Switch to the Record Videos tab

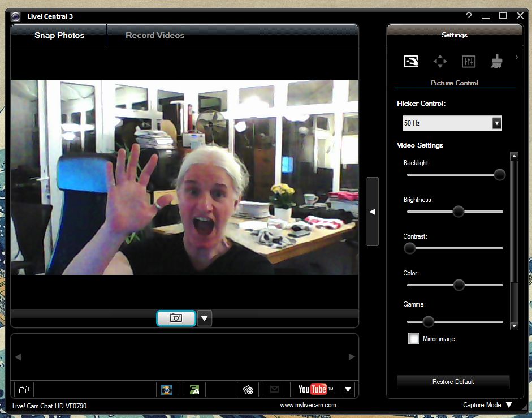[x=155, y=35]
